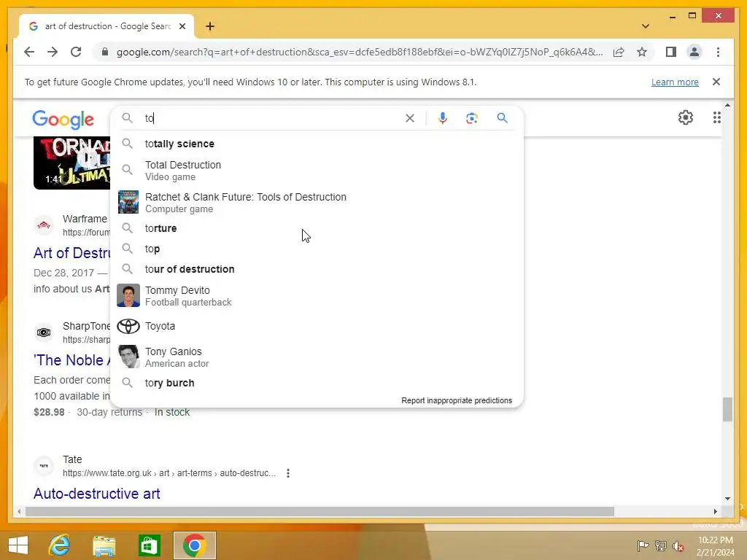Select the Tommy Devito suggestion

coord(317,296)
